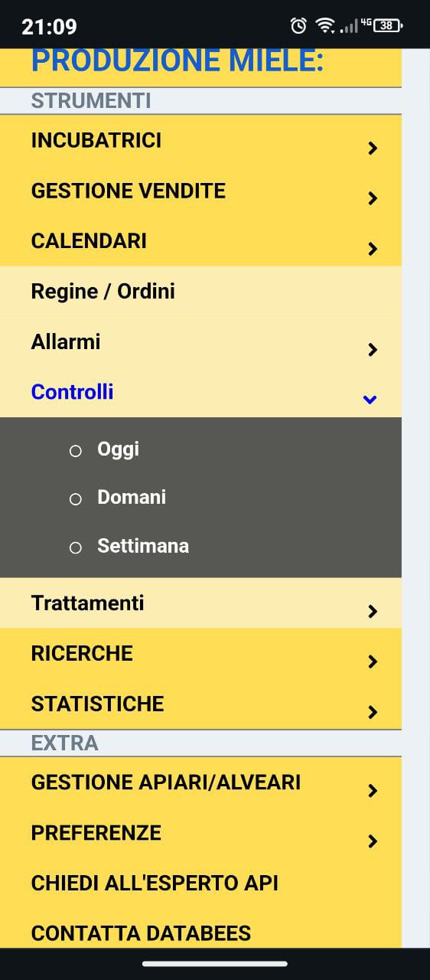
Task: Expand the Allarmi submenu
Action: click(x=200, y=341)
